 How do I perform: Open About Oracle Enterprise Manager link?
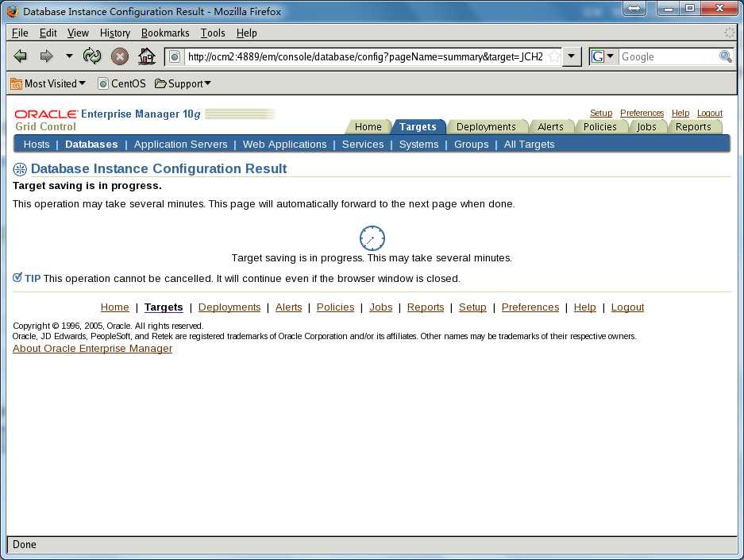pyautogui.click(x=93, y=349)
